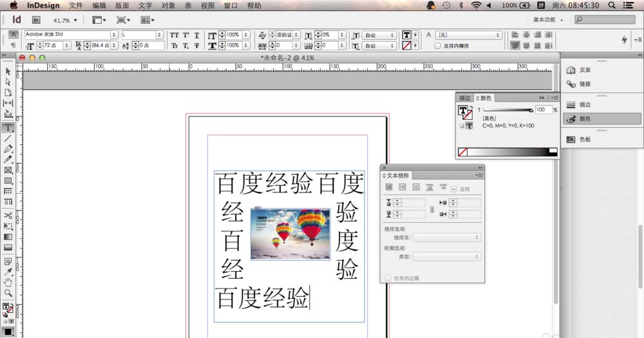Open the 视图 menu
The width and height of the screenshot is (644, 338).
208,5
